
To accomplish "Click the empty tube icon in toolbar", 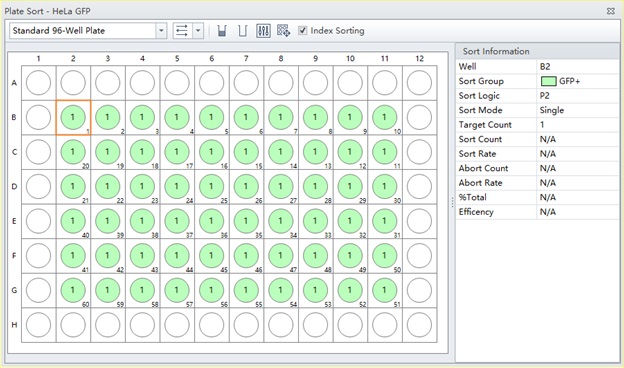I will (242, 31).
